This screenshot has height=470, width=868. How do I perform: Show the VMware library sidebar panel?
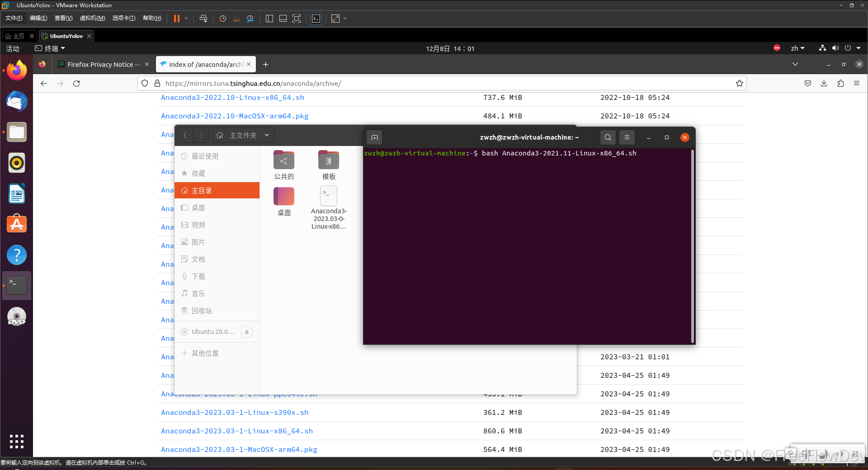[x=269, y=19]
